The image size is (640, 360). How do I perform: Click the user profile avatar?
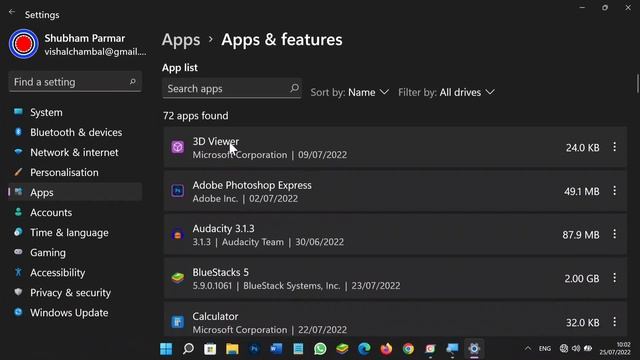23,44
